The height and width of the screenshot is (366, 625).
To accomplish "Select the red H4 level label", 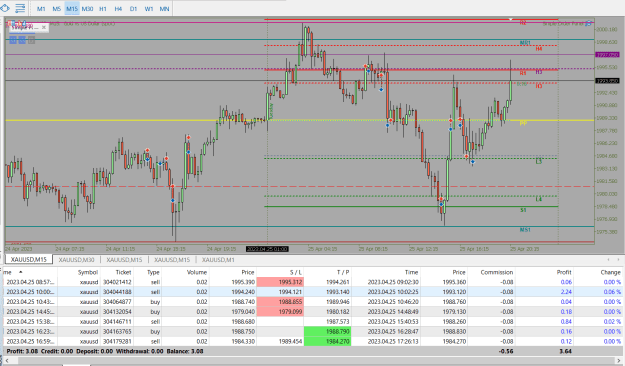I will point(539,49).
